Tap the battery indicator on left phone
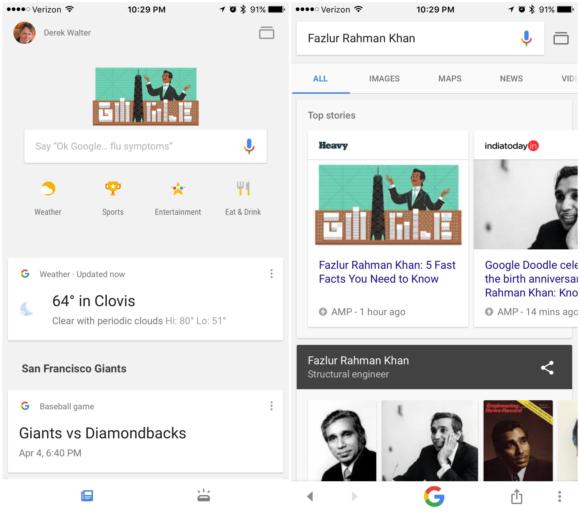 pyautogui.click(x=277, y=9)
